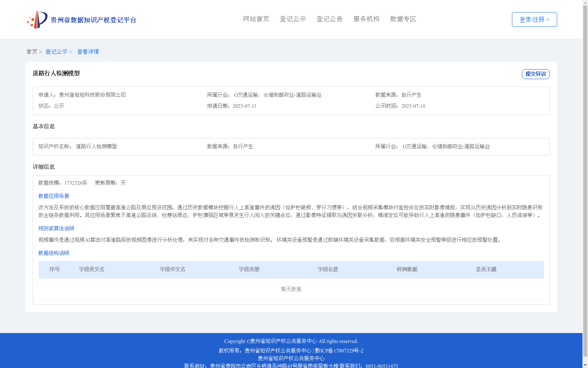Select 服务机构 in the navigation bar
588x368 pixels.
click(366, 19)
